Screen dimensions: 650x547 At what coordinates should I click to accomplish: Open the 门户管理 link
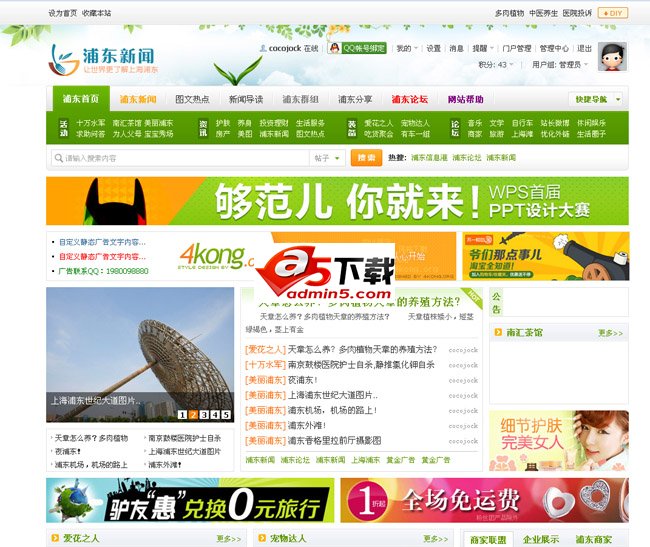tap(517, 48)
